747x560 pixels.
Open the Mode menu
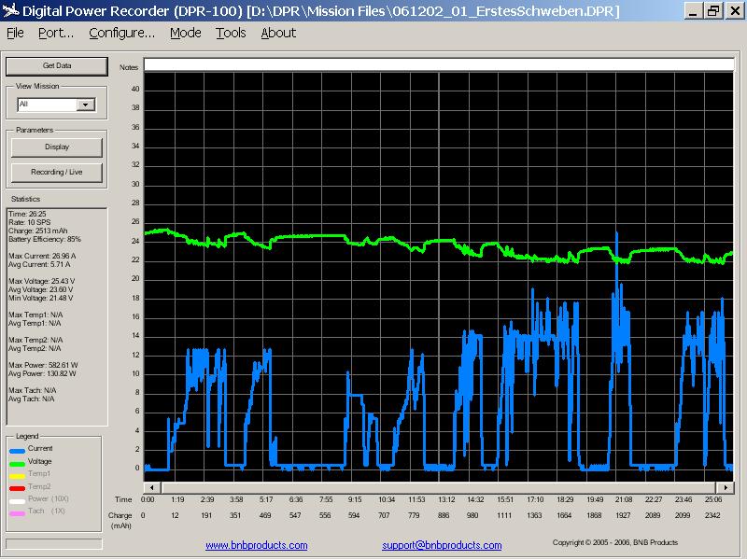(x=185, y=33)
